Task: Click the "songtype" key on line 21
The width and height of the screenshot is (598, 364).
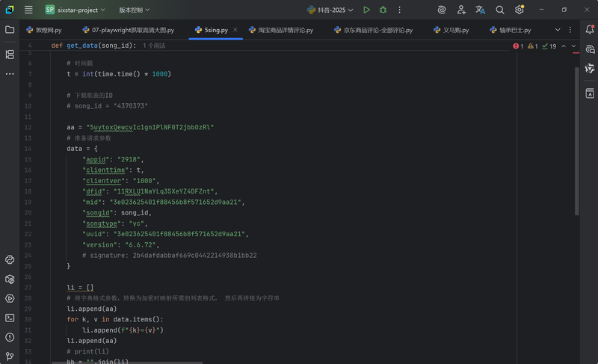Action: [102, 223]
